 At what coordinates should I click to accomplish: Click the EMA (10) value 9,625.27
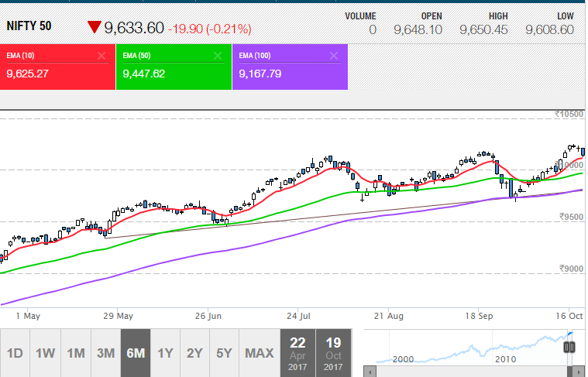27,74
